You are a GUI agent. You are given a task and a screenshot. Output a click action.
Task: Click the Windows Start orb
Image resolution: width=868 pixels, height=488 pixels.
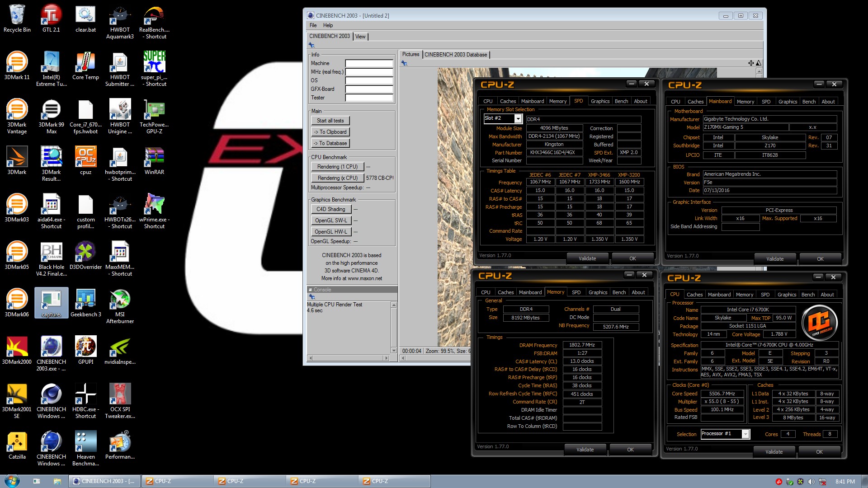(11, 481)
